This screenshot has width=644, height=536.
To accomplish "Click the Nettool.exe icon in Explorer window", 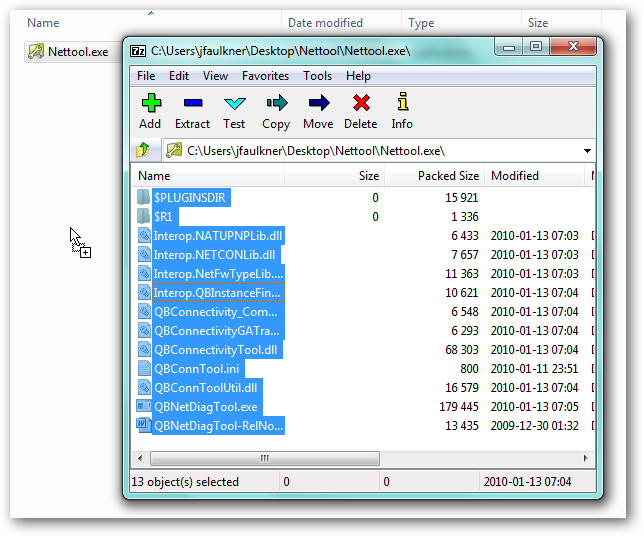I will click(x=36, y=52).
